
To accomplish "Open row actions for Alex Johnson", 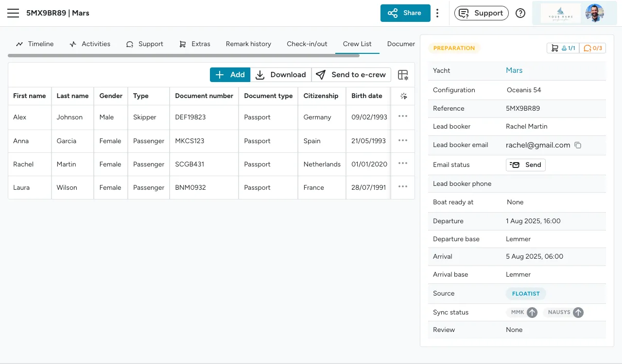I will (x=402, y=117).
